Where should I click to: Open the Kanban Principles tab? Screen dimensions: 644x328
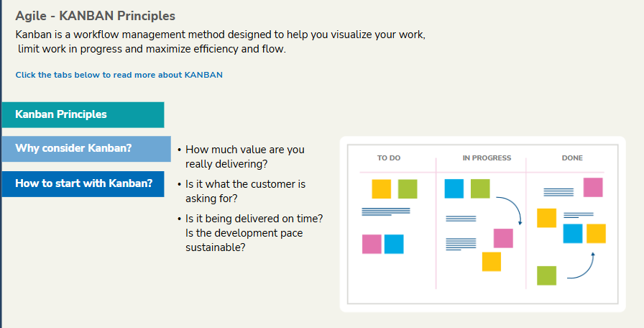coord(83,114)
